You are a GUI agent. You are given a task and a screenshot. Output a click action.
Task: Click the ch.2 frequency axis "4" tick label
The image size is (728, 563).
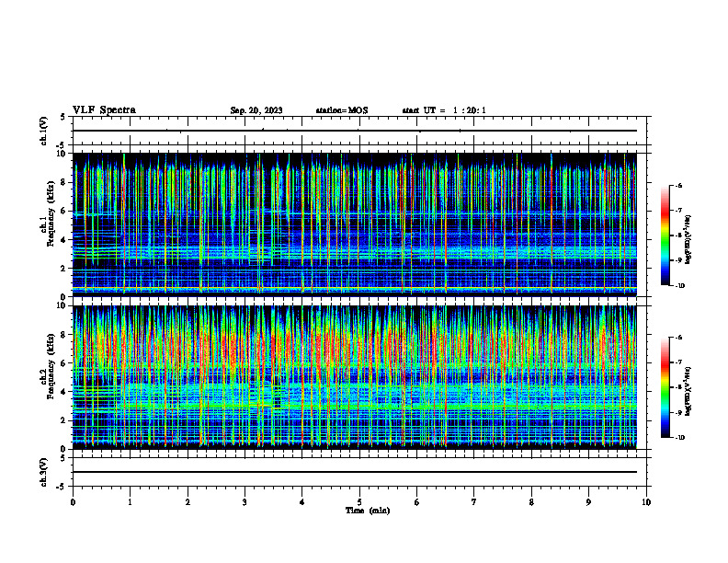pyautogui.click(x=64, y=392)
